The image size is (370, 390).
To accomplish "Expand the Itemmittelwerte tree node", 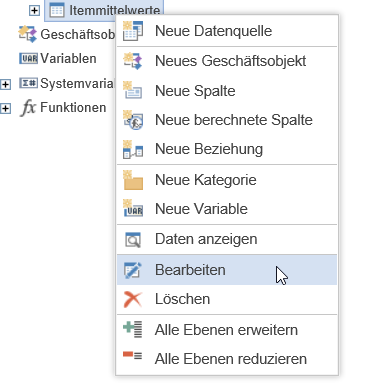I will click(x=34, y=10).
